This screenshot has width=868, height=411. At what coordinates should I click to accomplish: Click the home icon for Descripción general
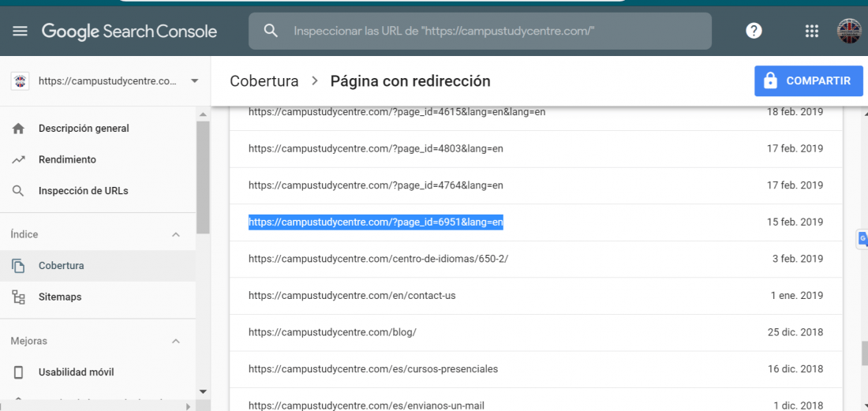coord(18,129)
